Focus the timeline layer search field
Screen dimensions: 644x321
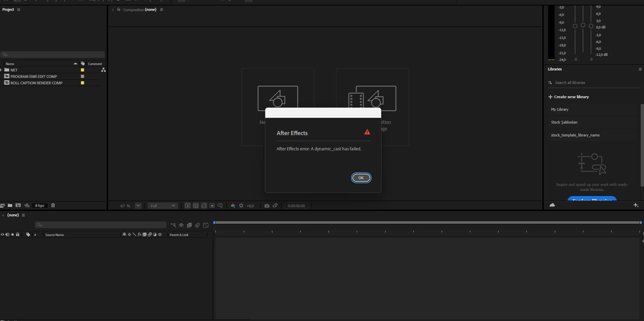coord(101,225)
